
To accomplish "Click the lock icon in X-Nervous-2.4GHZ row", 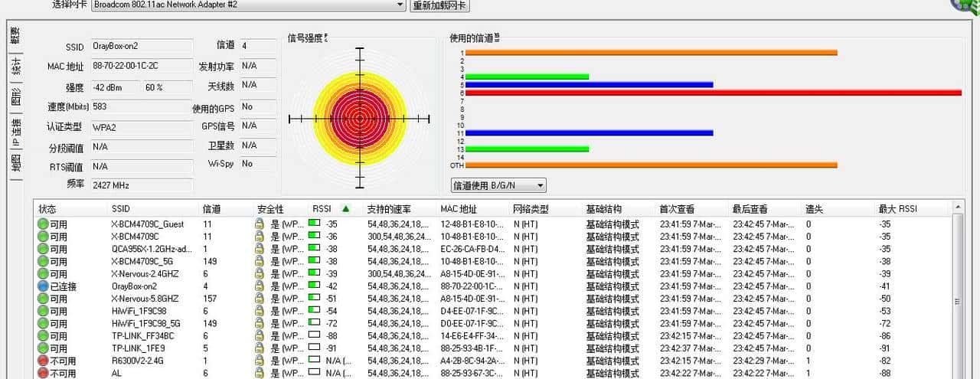I will tap(260, 273).
